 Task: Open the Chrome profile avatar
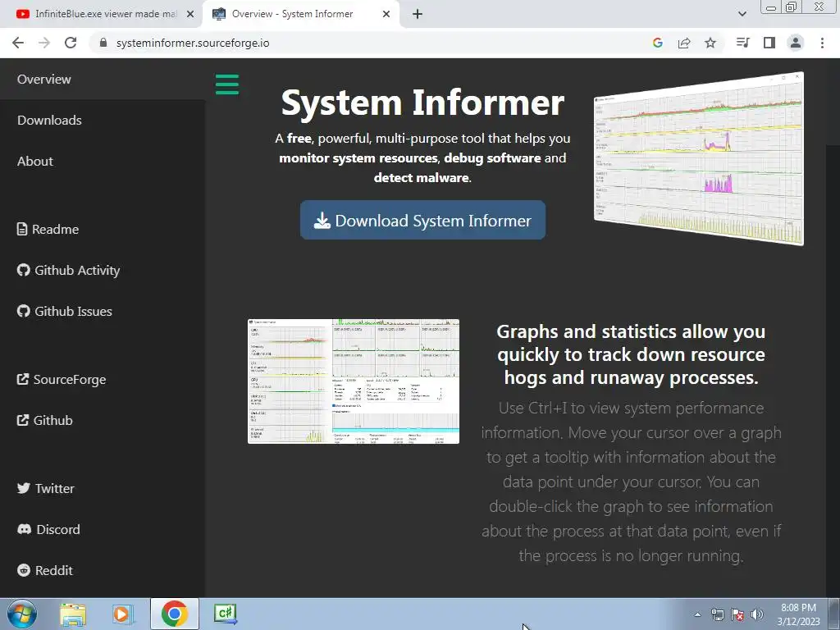(x=796, y=43)
